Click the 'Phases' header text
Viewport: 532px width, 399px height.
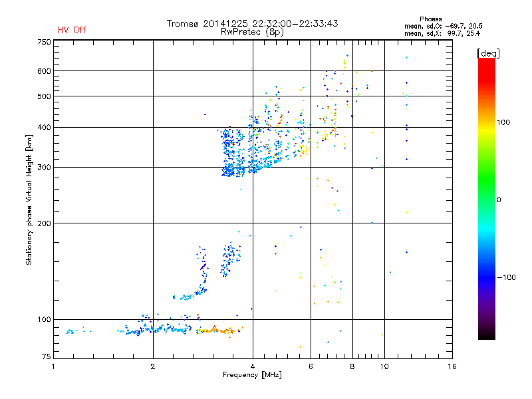coord(430,19)
